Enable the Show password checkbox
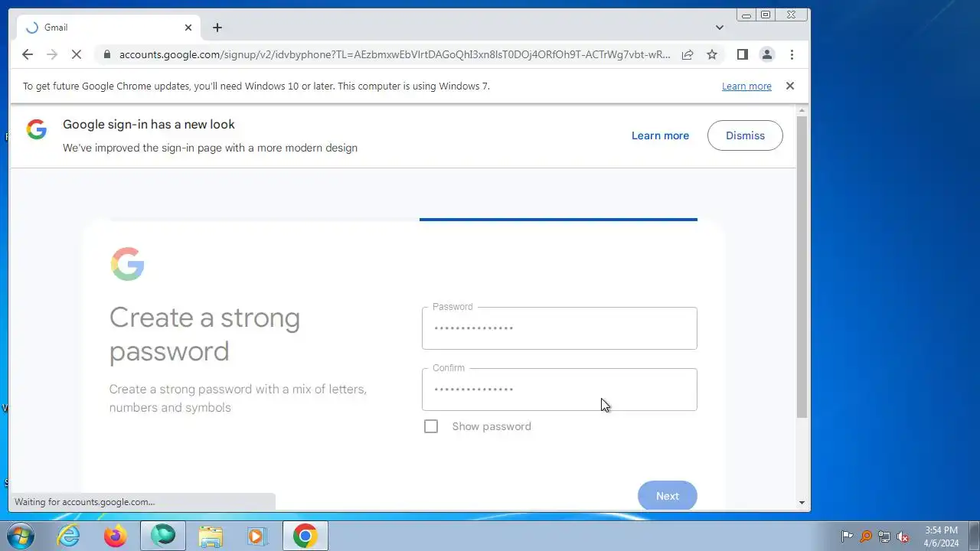Viewport: 980px width, 551px height. click(431, 426)
